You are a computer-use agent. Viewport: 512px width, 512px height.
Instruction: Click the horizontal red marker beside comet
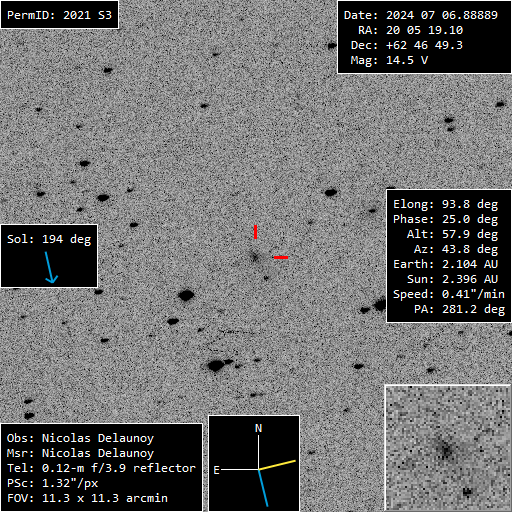pyautogui.click(x=281, y=257)
